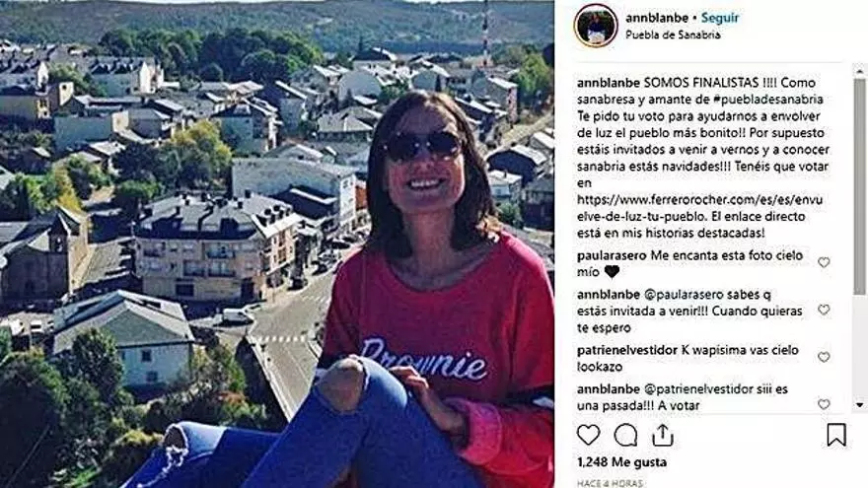This screenshot has height=488, width=868.
Task: Like the reply mentioning @paularasero
Action: (824, 310)
